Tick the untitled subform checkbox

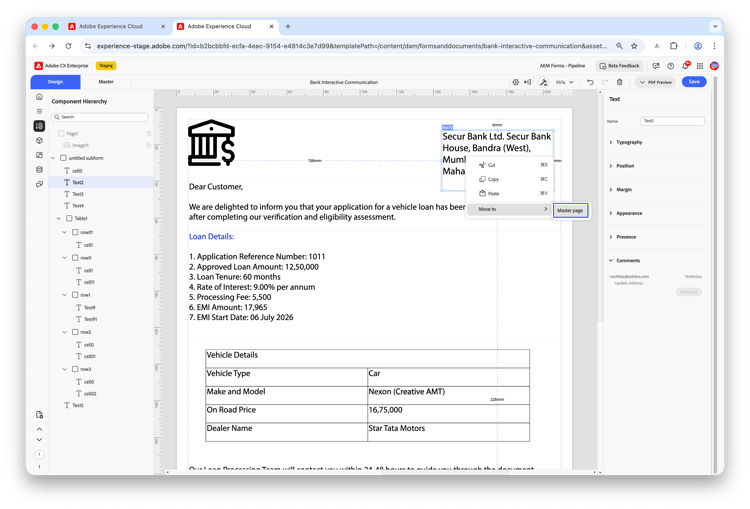tap(63, 158)
